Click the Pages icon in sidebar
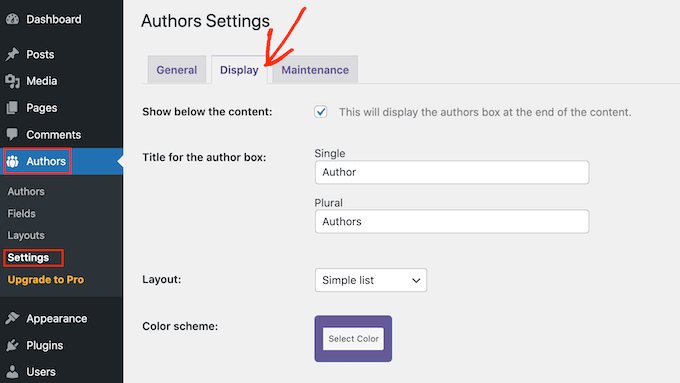 coord(13,108)
